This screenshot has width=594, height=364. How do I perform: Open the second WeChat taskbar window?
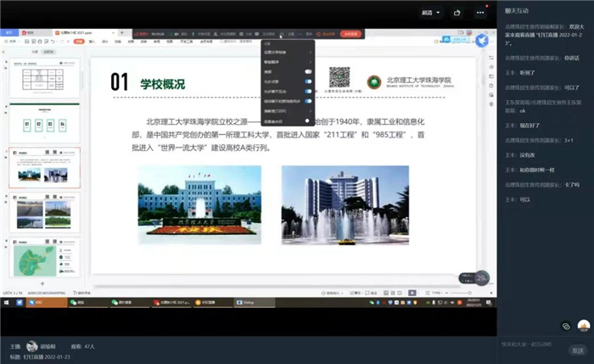(129, 302)
